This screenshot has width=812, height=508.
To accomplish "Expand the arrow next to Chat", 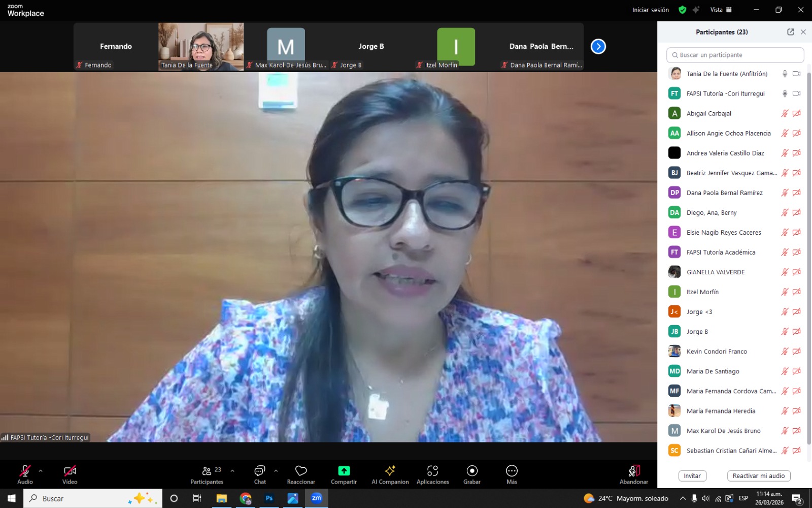I will click(276, 471).
